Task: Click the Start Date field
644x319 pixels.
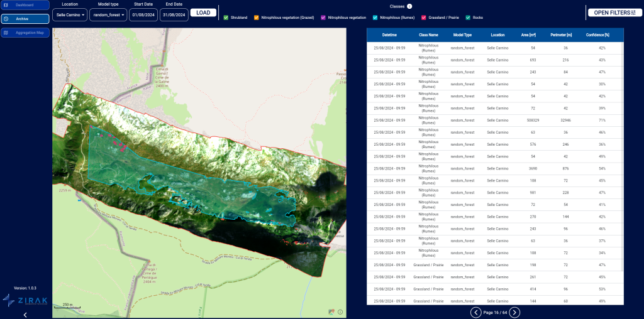Action: coord(143,14)
